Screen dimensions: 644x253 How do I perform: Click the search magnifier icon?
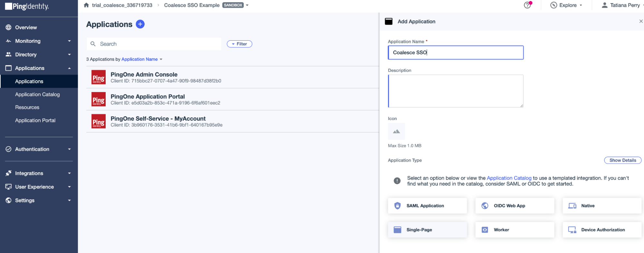tap(93, 44)
